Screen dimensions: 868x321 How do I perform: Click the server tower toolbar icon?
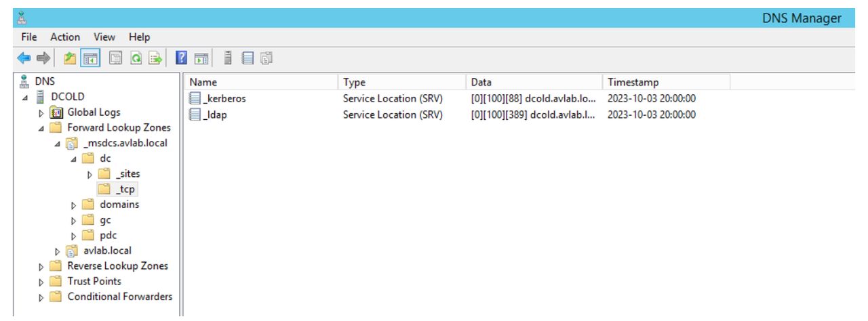point(227,58)
